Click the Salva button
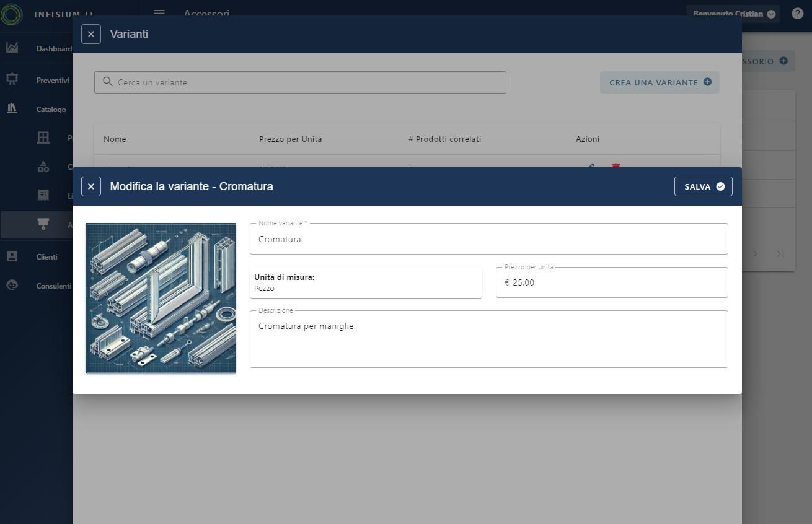This screenshot has width=812, height=524. point(703,186)
